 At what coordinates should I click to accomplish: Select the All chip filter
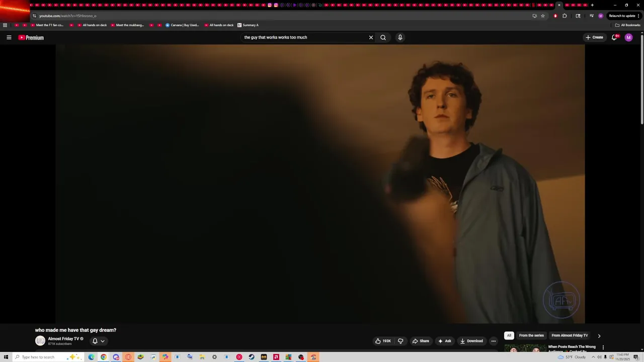click(x=509, y=335)
